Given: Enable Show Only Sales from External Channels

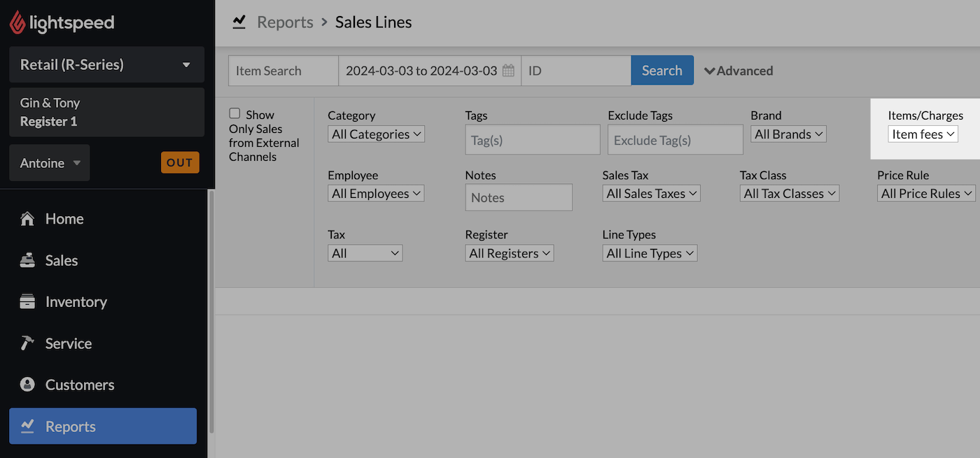Looking at the screenshot, I should (x=235, y=114).
